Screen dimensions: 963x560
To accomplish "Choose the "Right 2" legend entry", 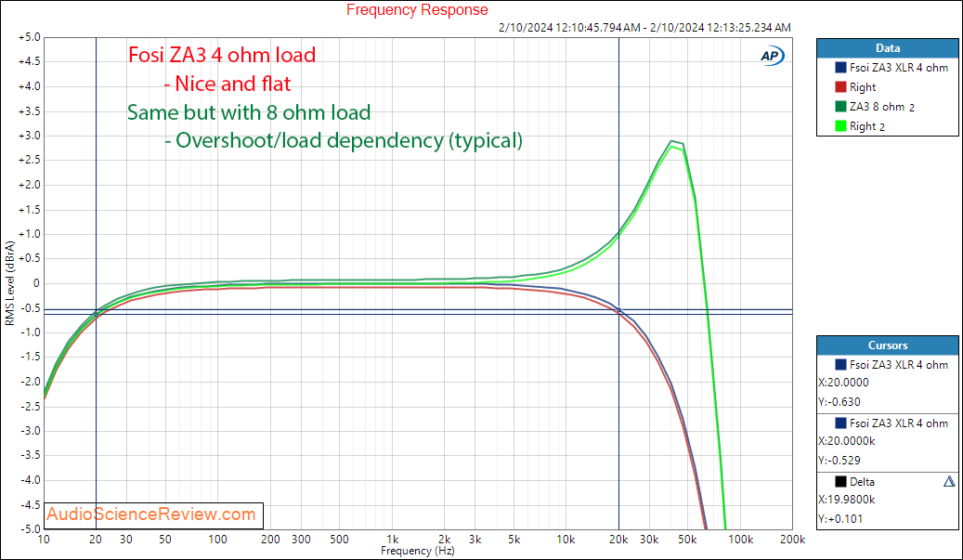I will [x=867, y=126].
